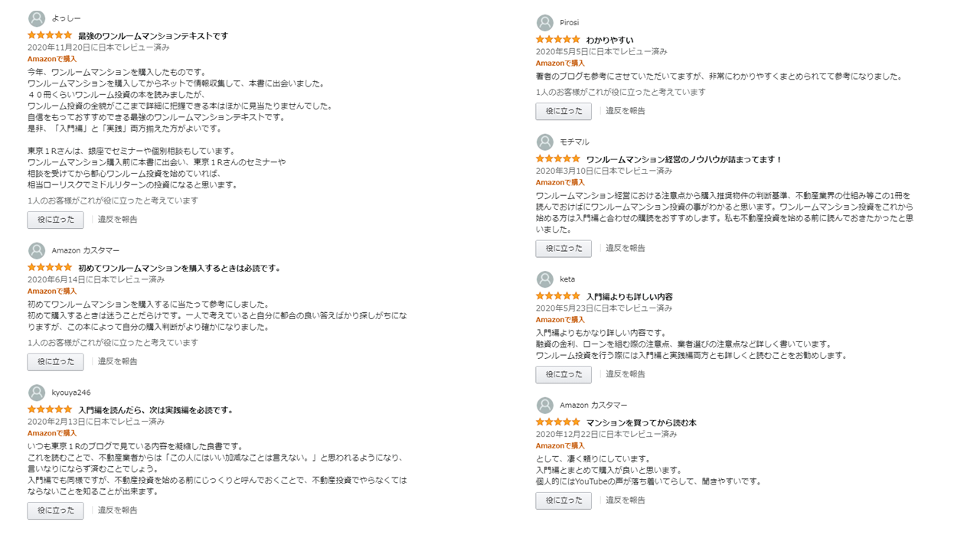980x551 pixels.
Task: Click kyouya246's profile avatar icon
Action: pyautogui.click(x=37, y=393)
